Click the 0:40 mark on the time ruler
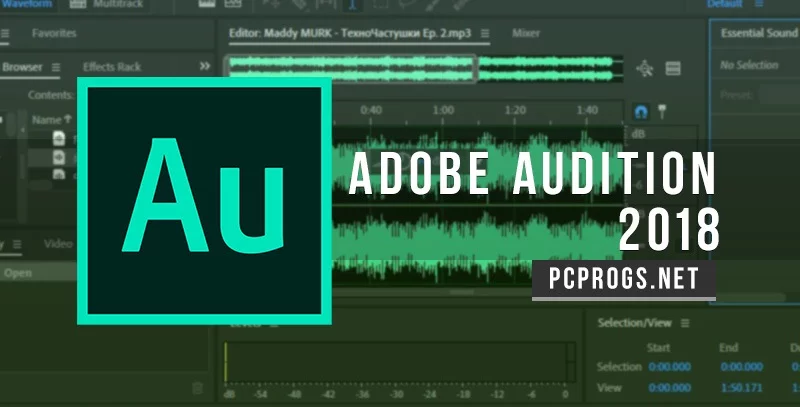 [371, 110]
